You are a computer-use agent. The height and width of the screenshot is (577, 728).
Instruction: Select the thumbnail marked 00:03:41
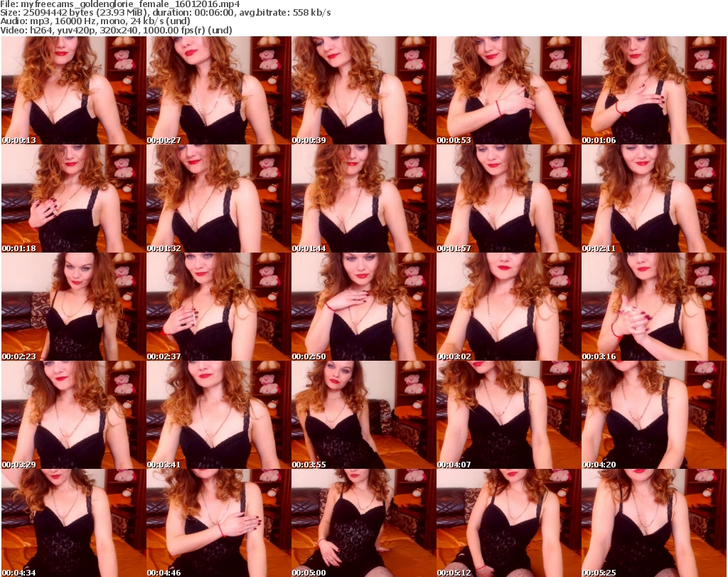pyautogui.click(x=219, y=415)
